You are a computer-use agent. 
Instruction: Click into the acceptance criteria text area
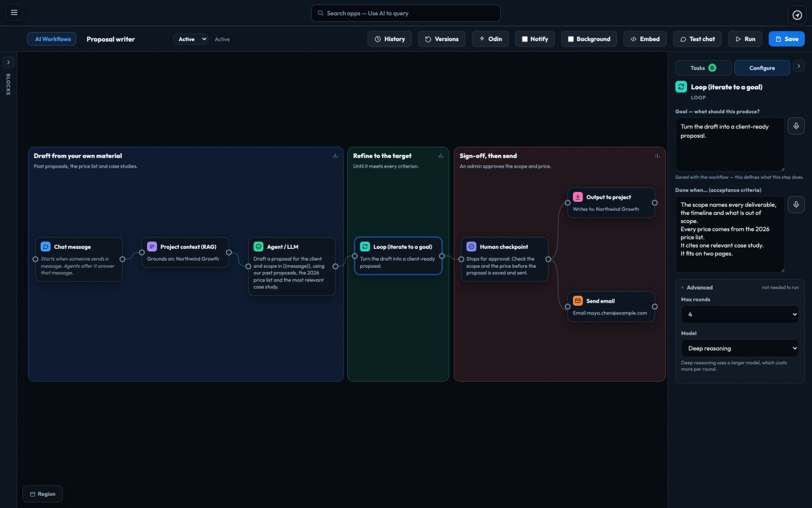point(730,234)
